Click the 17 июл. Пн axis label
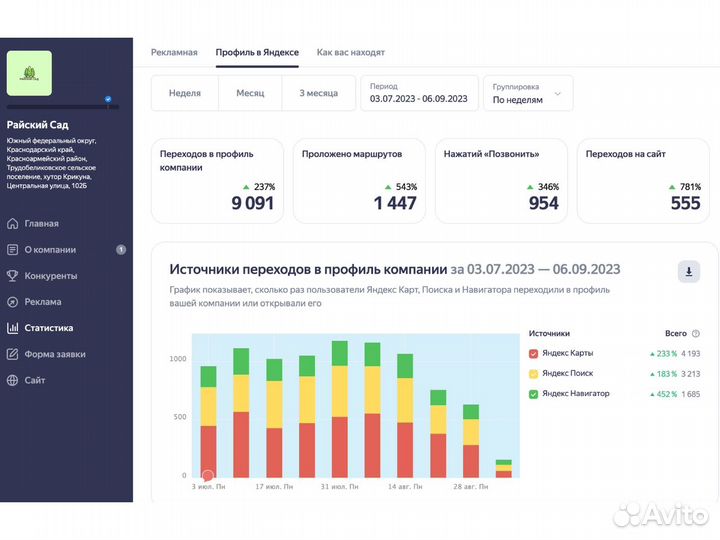 (x=274, y=487)
